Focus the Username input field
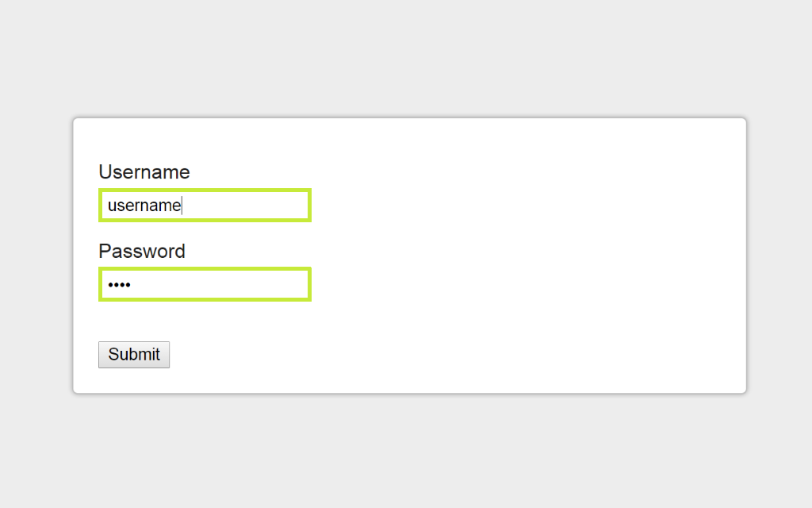Image resolution: width=812 pixels, height=508 pixels. (x=205, y=206)
